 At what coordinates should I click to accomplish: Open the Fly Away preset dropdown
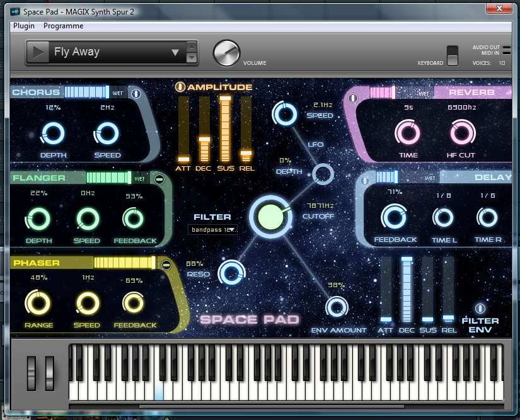[x=175, y=52]
